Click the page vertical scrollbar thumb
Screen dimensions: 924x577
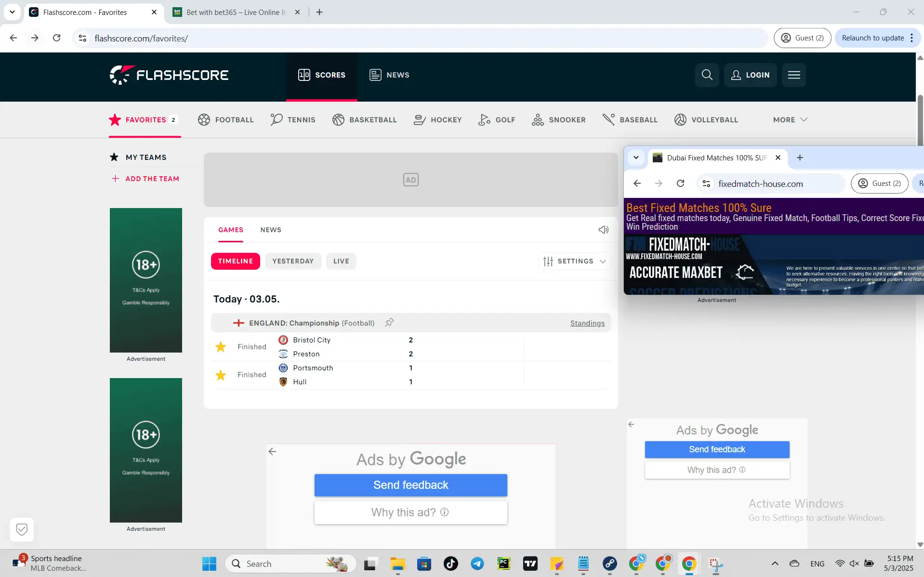920,120
